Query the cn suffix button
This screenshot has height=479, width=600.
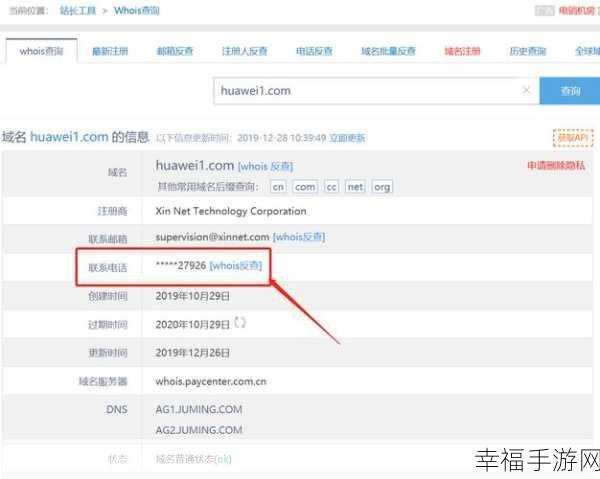[278, 187]
